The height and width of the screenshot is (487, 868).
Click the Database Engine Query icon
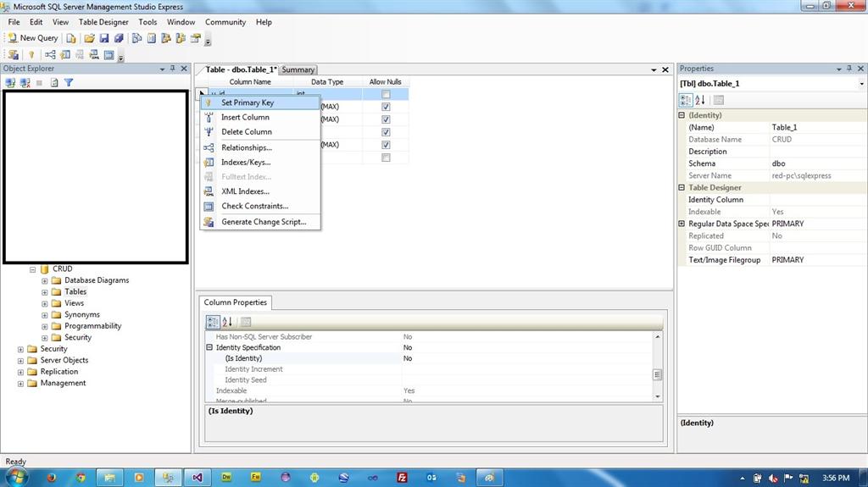click(71, 38)
